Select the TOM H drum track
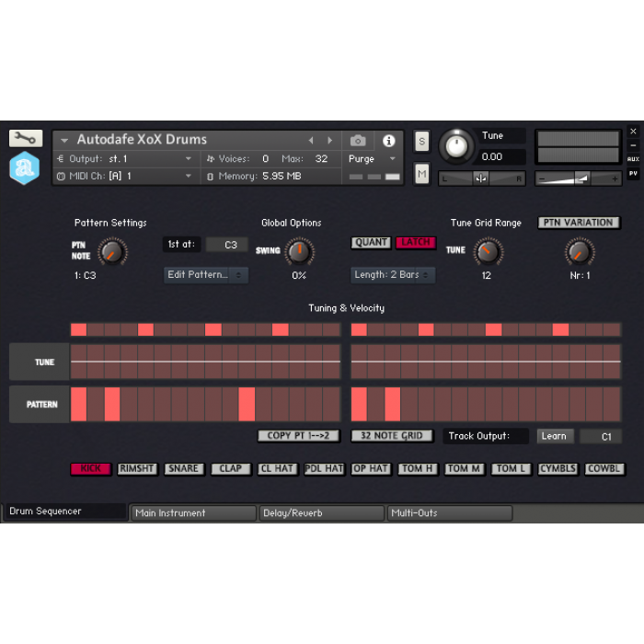Screen dimensions: 644x644 pos(418,469)
